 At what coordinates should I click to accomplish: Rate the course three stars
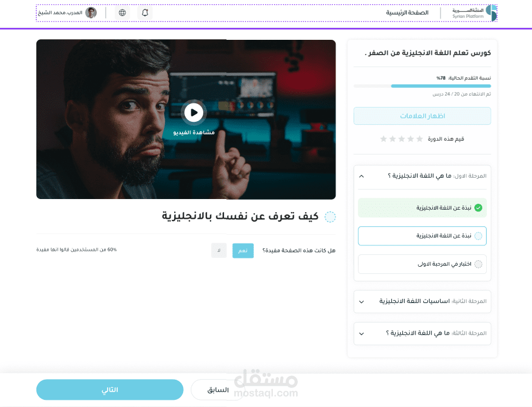tap(401, 138)
